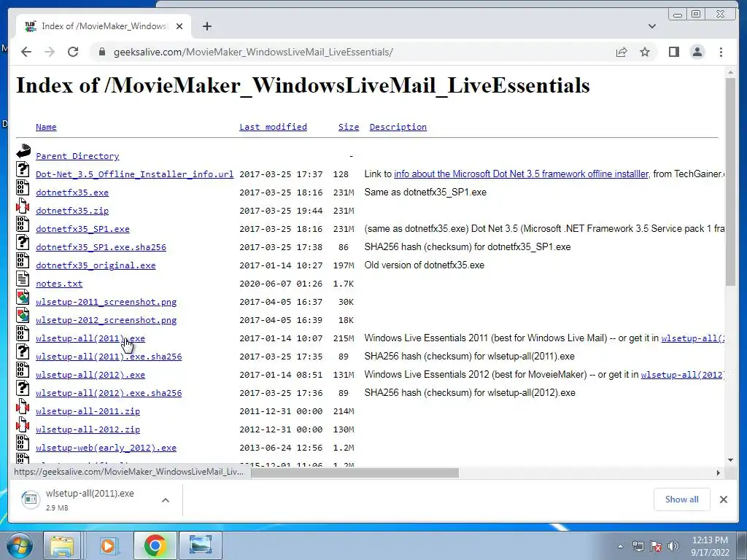Download wlsetup-all(2012).exe

[90, 375]
